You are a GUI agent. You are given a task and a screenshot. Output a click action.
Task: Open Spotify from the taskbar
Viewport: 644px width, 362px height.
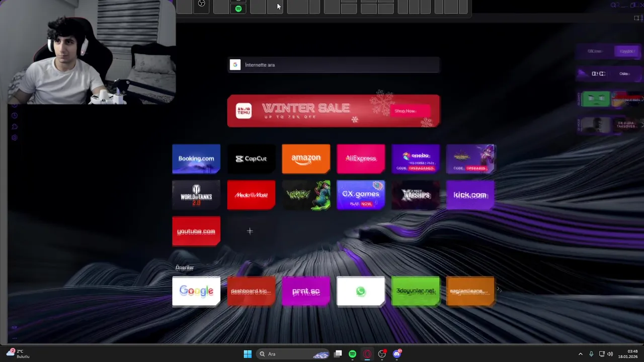pos(352,354)
